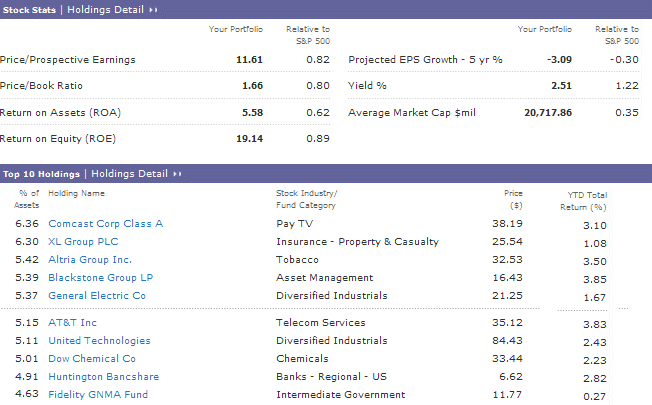Click Price ($) column header
The image size is (652, 405).
513,199
